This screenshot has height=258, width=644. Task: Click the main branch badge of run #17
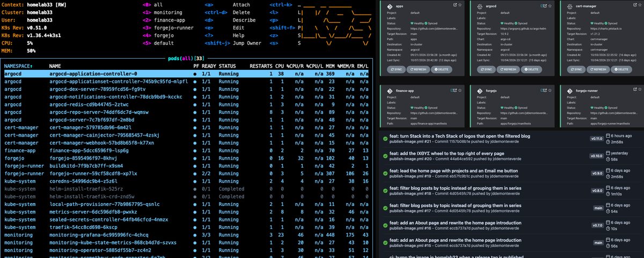tap(598, 207)
